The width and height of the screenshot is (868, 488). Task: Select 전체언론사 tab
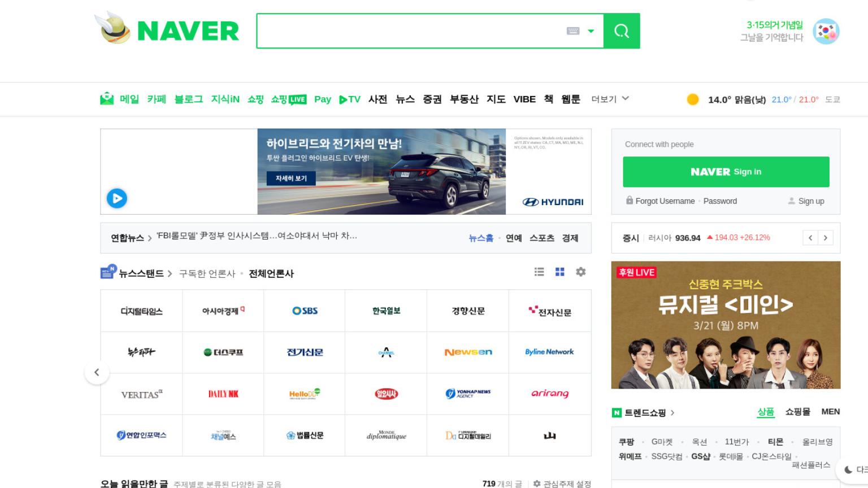pos(271,273)
